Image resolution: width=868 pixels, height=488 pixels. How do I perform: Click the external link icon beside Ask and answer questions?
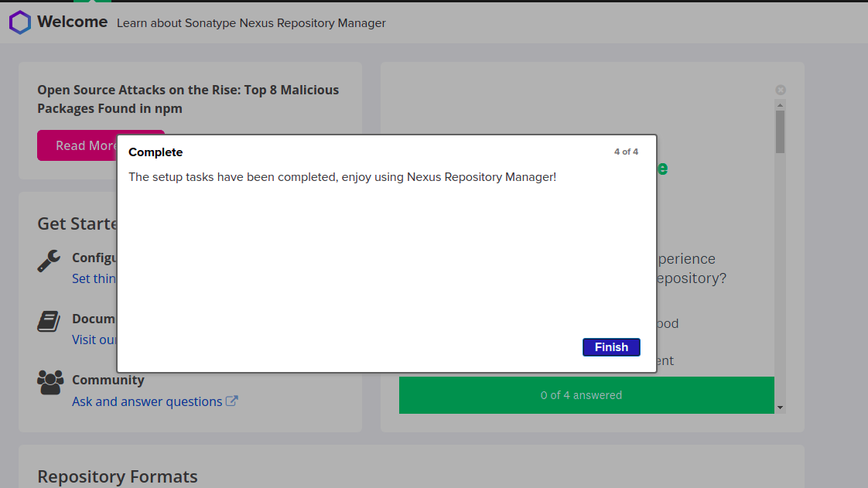coord(232,401)
